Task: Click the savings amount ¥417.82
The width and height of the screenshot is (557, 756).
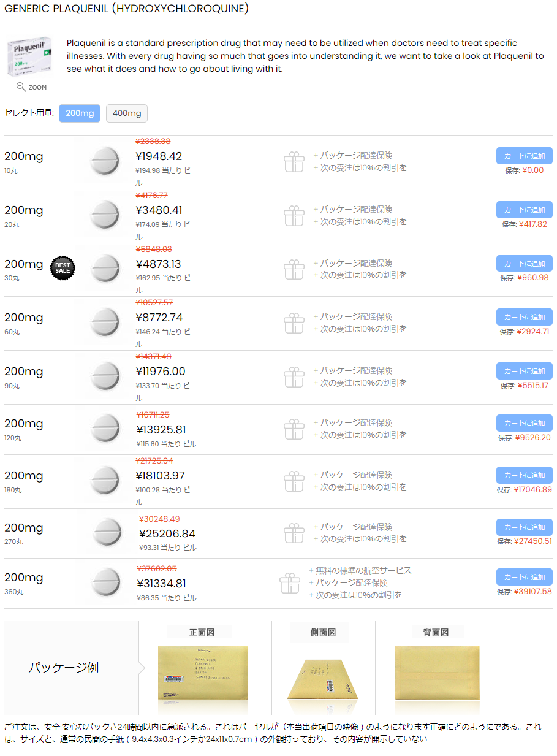Action: click(533, 224)
